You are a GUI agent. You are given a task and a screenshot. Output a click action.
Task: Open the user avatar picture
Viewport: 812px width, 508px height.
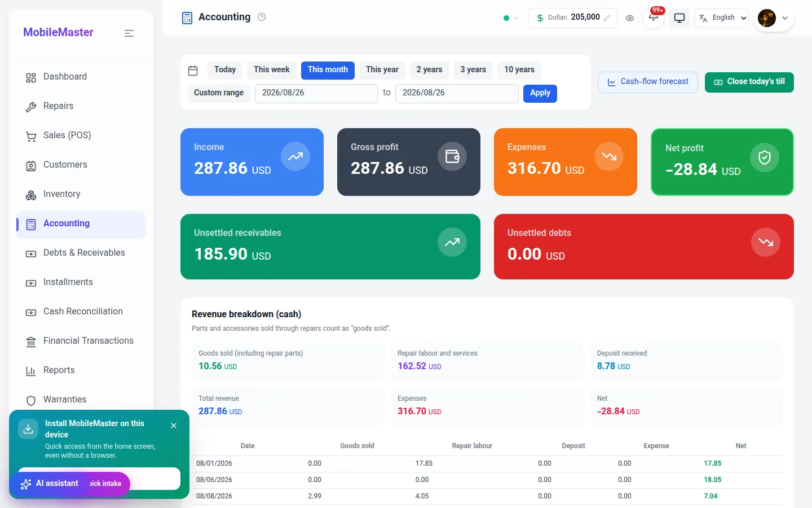pos(767,18)
